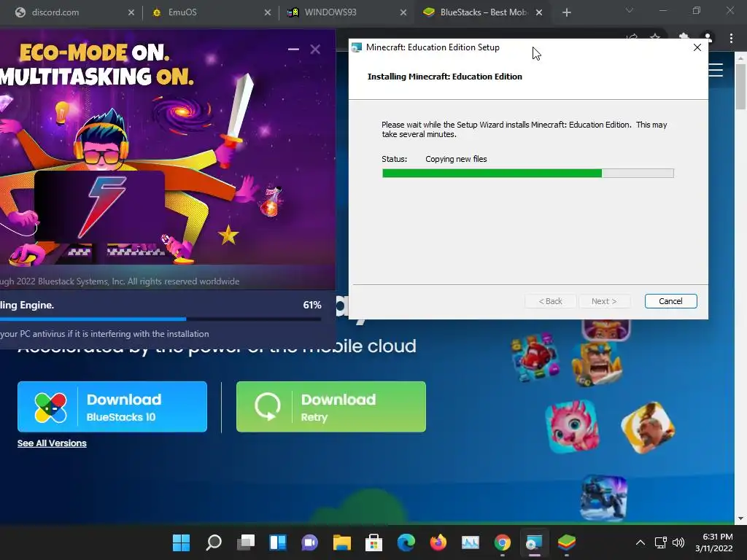Open Chrome's tab search dropdown
747x560 pixels.
tap(630, 10)
